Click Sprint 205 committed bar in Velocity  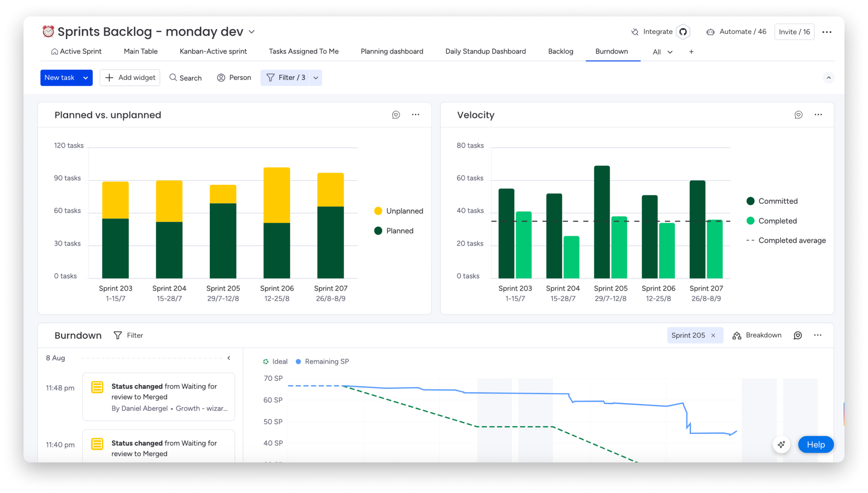pos(602,222)
